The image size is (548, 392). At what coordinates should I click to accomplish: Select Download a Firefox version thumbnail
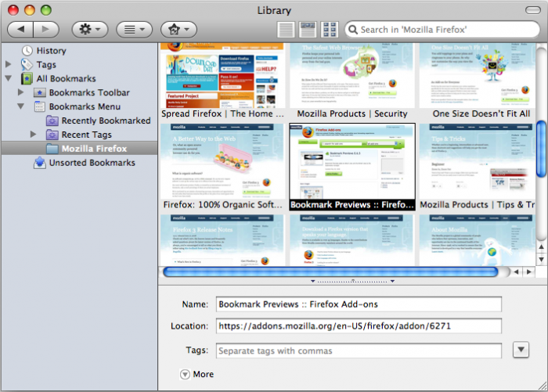coord(352,240)
